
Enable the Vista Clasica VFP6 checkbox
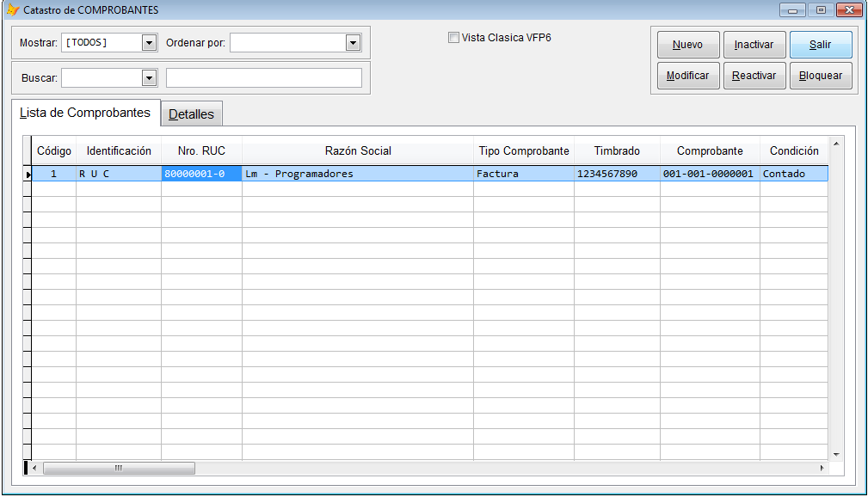pos(453,38)
